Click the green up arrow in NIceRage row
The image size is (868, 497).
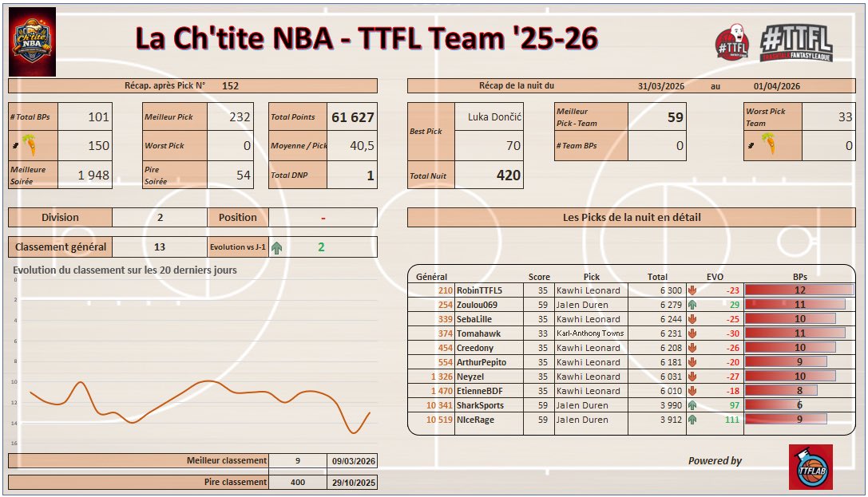[692, 420]
